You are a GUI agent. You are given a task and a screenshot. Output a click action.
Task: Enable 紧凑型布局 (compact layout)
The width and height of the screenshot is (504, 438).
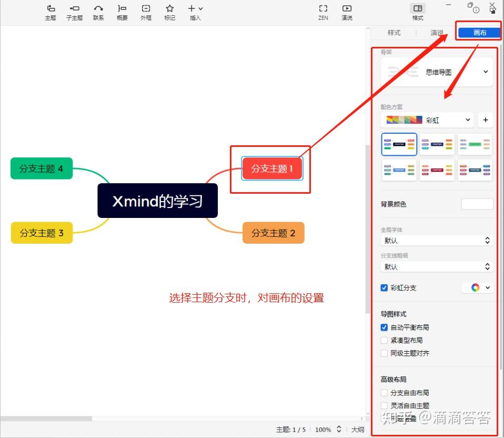click(x=385, y=340)
